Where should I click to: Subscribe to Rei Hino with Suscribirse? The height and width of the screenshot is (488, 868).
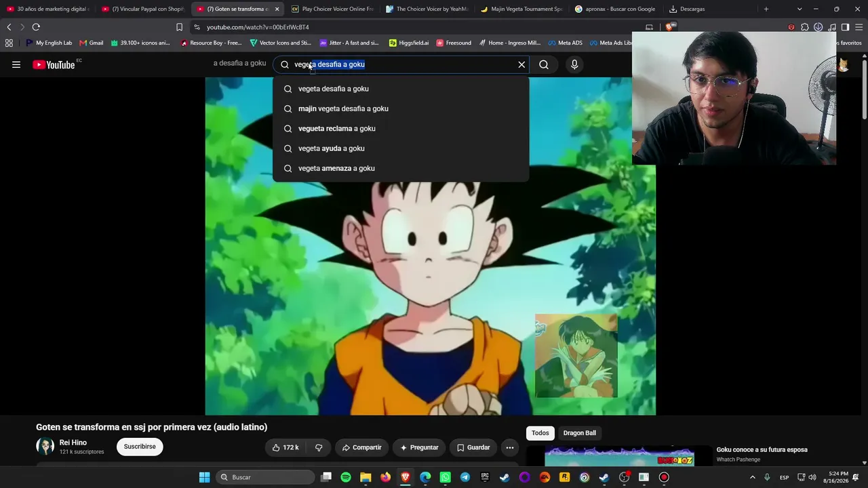(140, 447)
